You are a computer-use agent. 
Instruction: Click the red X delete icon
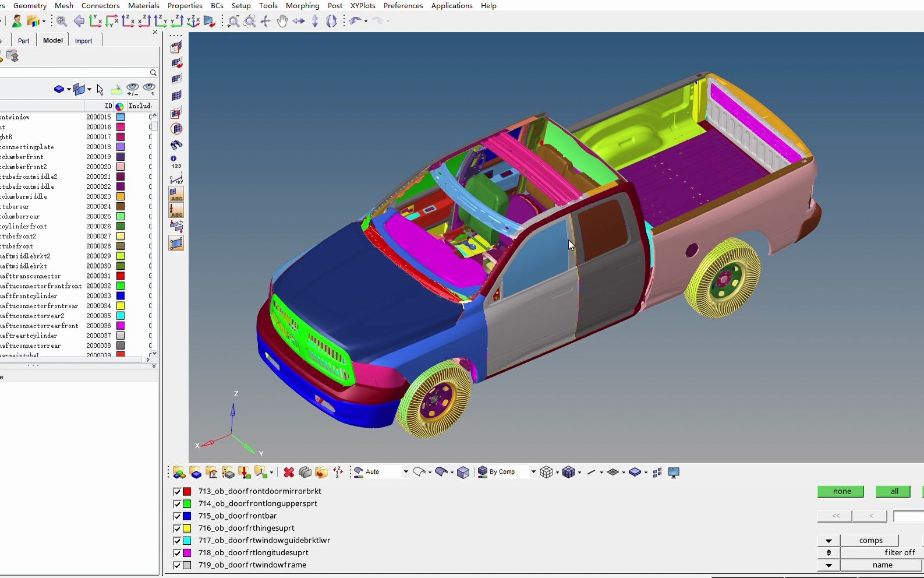coord(289,472)
